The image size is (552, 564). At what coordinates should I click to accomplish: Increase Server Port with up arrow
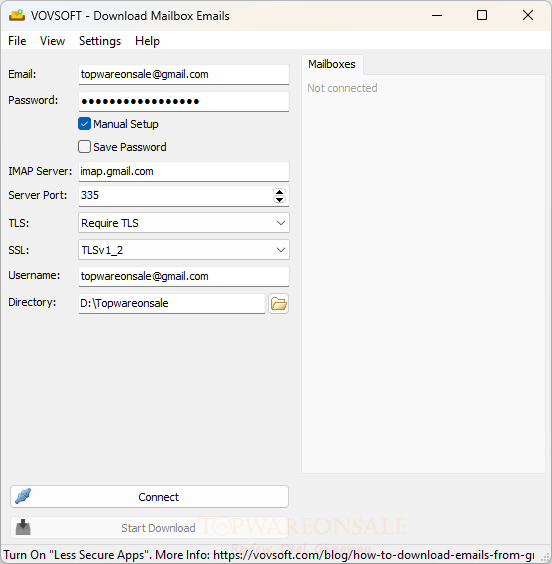[x=279, y=192]
